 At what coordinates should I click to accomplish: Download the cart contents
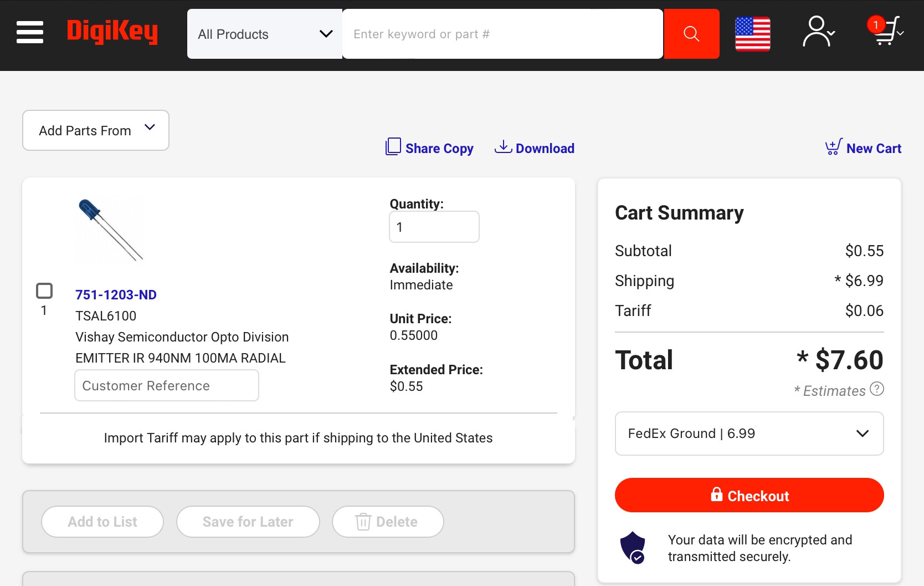pyautogui.click(x=535, y=148)
